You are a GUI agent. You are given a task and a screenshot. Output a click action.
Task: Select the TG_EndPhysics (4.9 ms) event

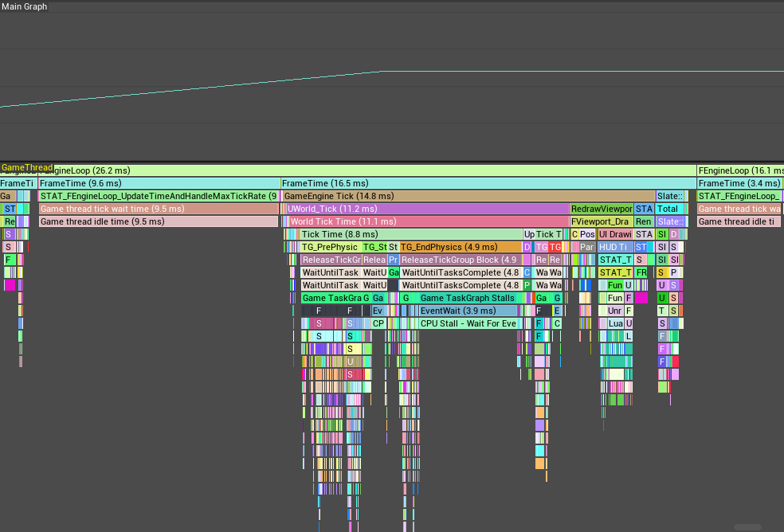(x=461, y=247)
